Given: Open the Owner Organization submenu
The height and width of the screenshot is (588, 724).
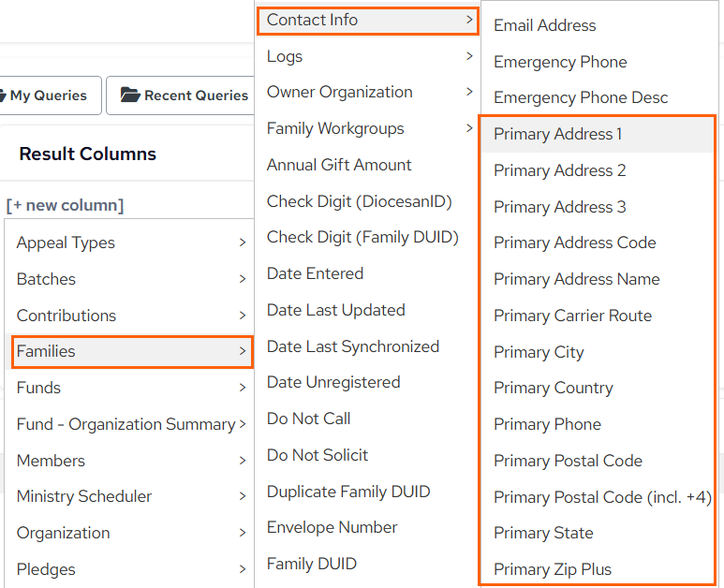Looking at the screenshot, I should tap(367, 92).
